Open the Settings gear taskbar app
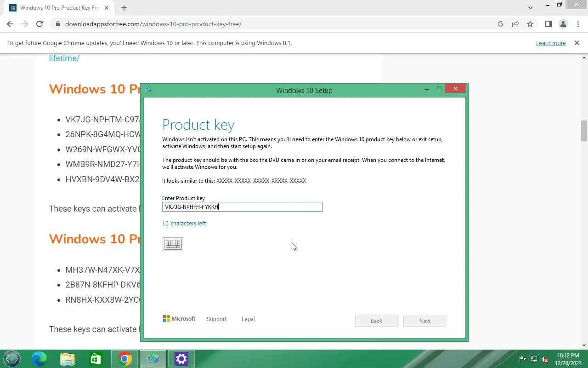 pos(181,359)
